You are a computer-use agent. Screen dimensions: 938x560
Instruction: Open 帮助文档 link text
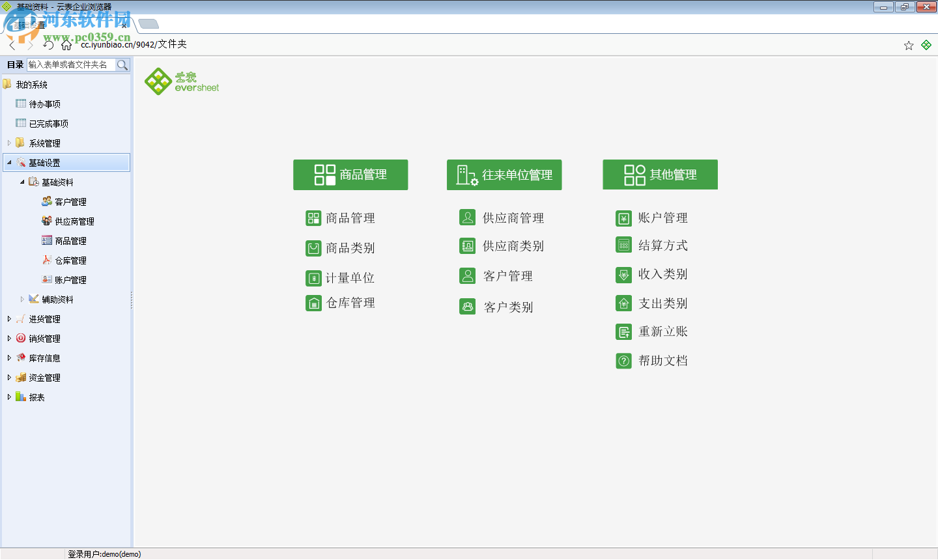coord(663,361)
